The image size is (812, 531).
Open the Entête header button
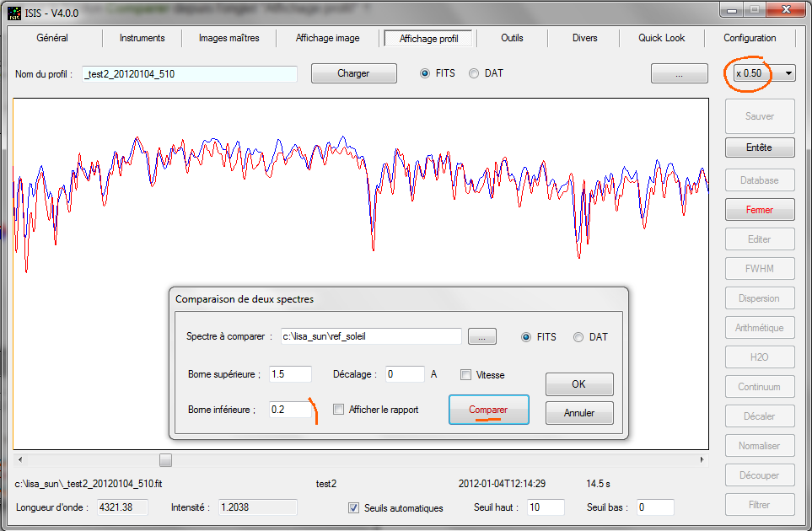point(760,147)
